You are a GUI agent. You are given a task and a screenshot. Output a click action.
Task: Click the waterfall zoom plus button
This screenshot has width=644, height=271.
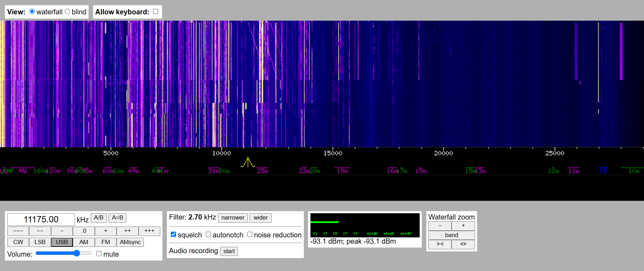(x=463, y=226)
